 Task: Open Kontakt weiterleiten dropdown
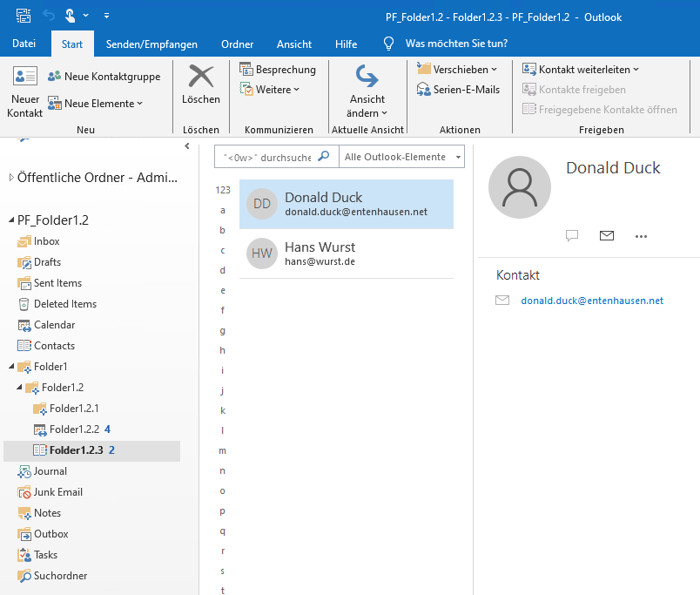[x=581, y=70]
